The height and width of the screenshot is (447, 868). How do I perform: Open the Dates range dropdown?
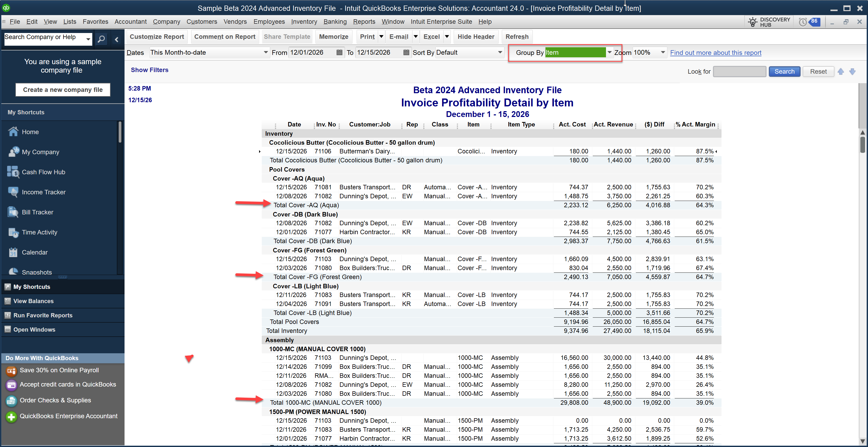coord(265,53)
